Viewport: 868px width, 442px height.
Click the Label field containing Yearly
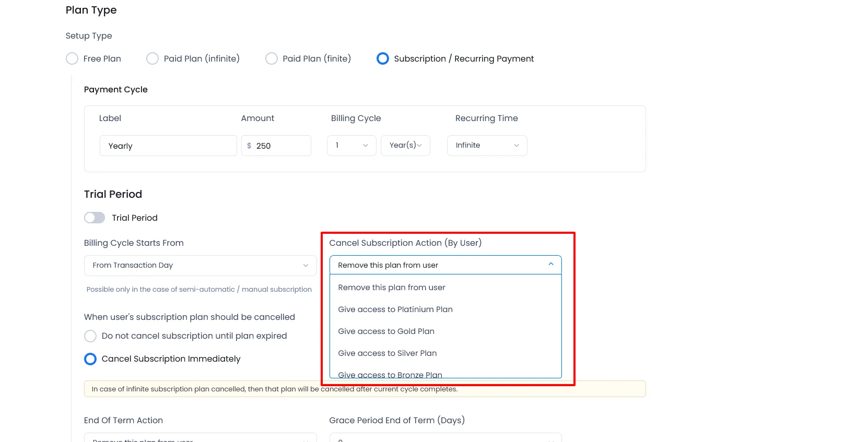168,146
